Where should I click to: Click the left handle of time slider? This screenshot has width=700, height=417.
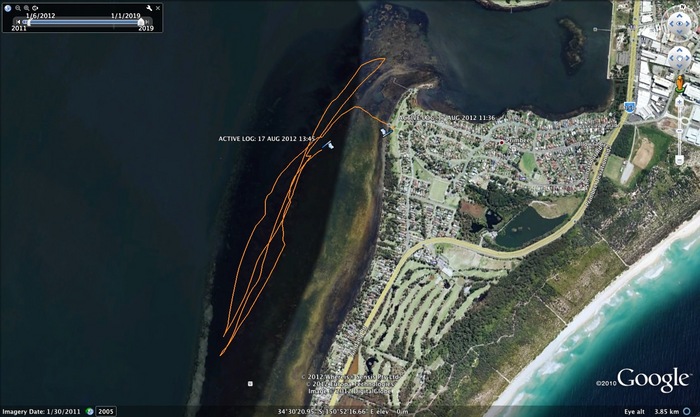[x=27, y=21]
